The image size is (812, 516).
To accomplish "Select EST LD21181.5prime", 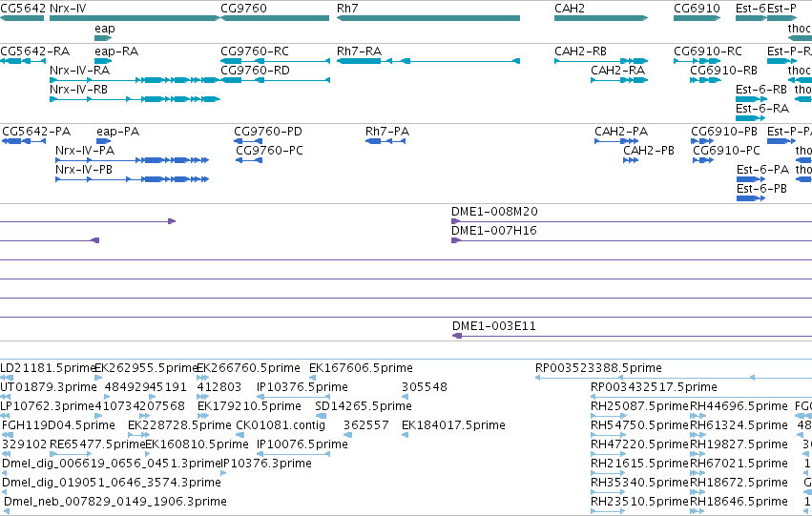I will click(48, 368).
